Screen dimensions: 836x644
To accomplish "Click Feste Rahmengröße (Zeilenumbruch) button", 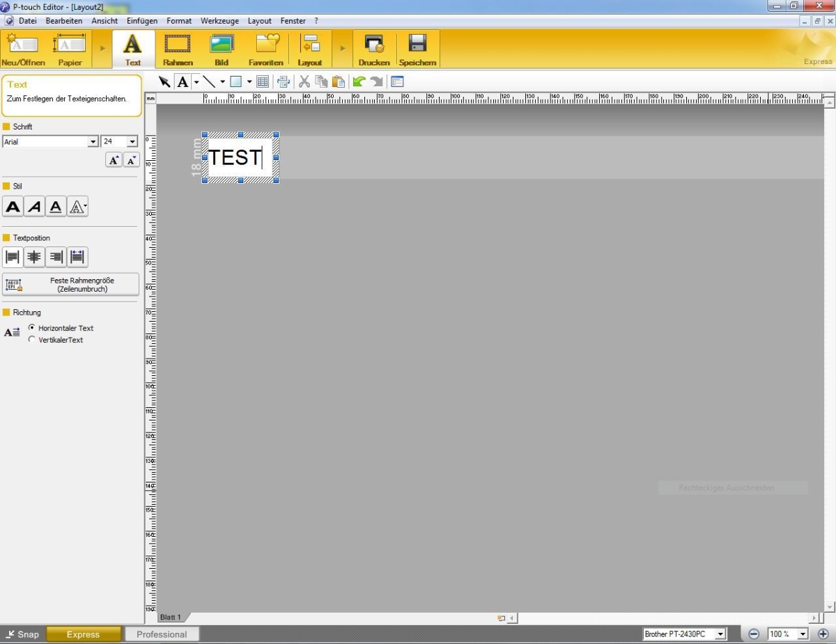I will [x=71, y=284].
